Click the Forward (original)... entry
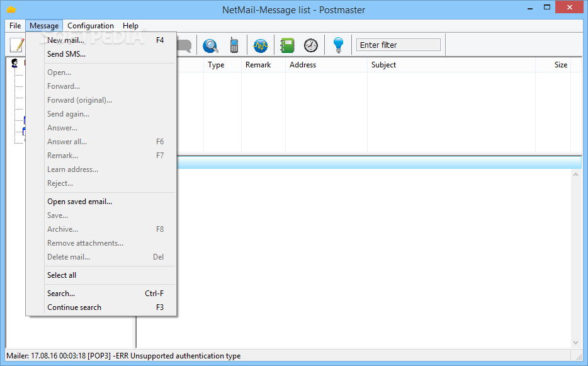588x366 pixels. tap(101, 100)
